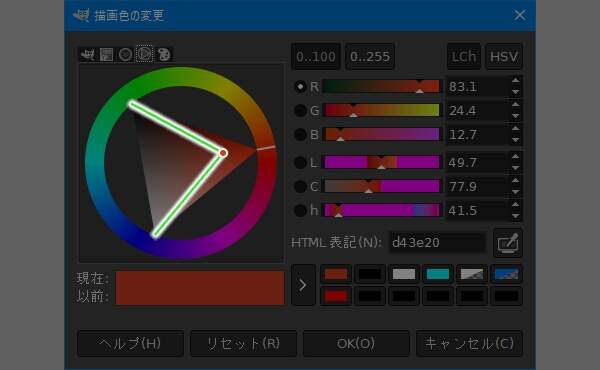Pick the teal history color swatch
Image resolution: width=600 pixels, height=370 pixels.
pyautogui.click(x=438, y=274)
